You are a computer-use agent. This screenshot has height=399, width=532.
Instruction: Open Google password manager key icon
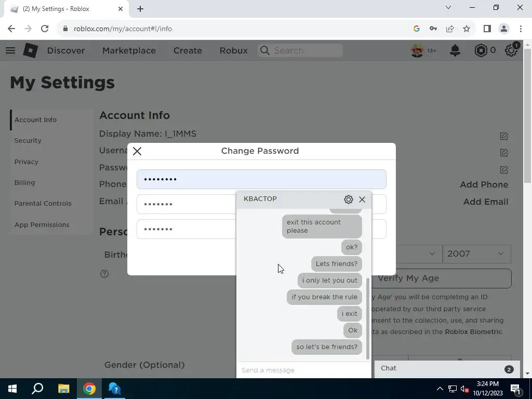(433, 29)
